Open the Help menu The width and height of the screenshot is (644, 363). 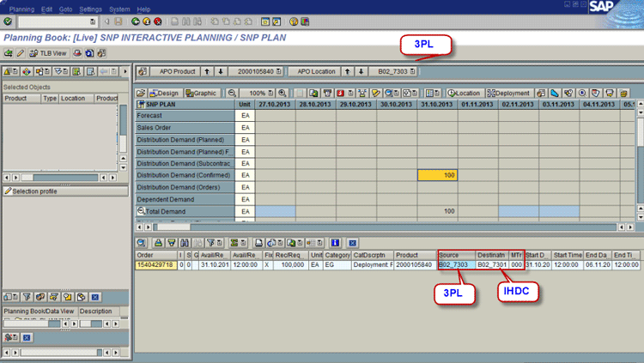click(x=143, y=9)
